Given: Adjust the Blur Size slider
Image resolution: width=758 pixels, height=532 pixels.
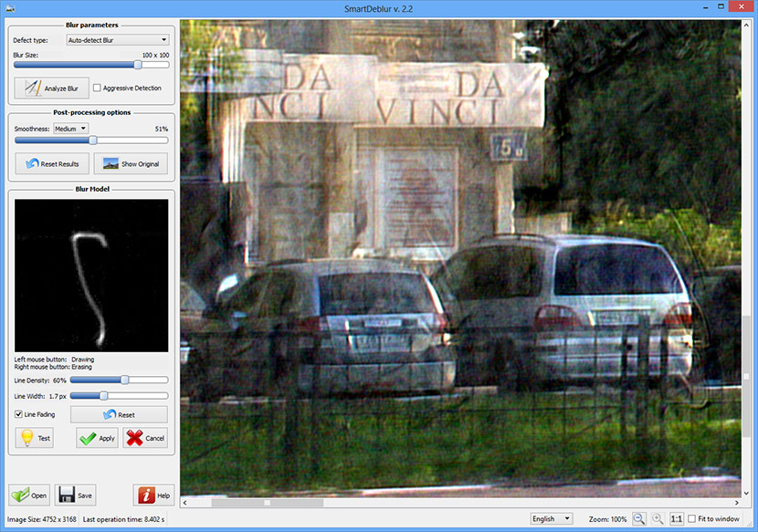Looking at the screenshot, I should 91,65.
